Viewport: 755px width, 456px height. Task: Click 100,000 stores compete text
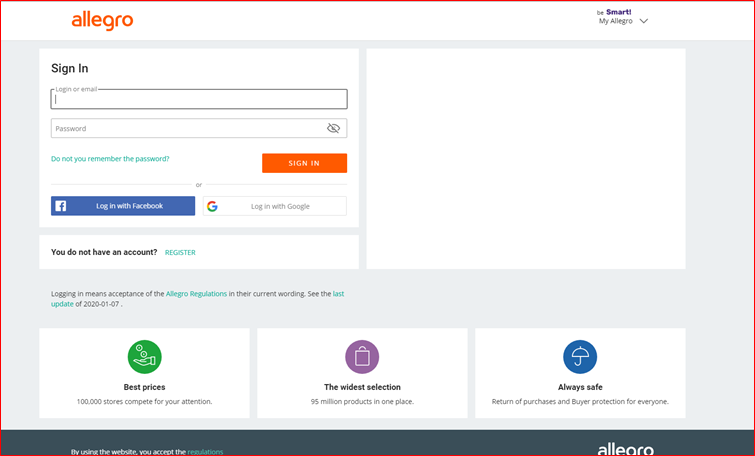point(144,402)
